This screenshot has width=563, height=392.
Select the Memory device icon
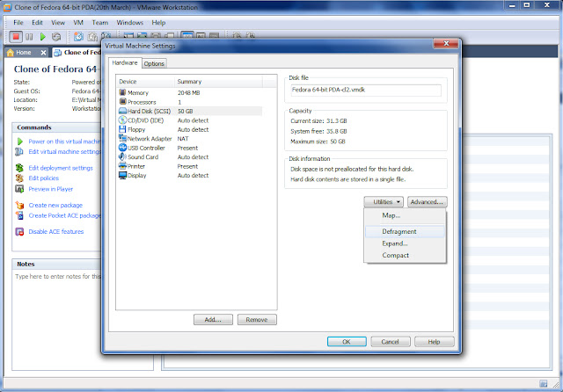click(x=122, y=92)
